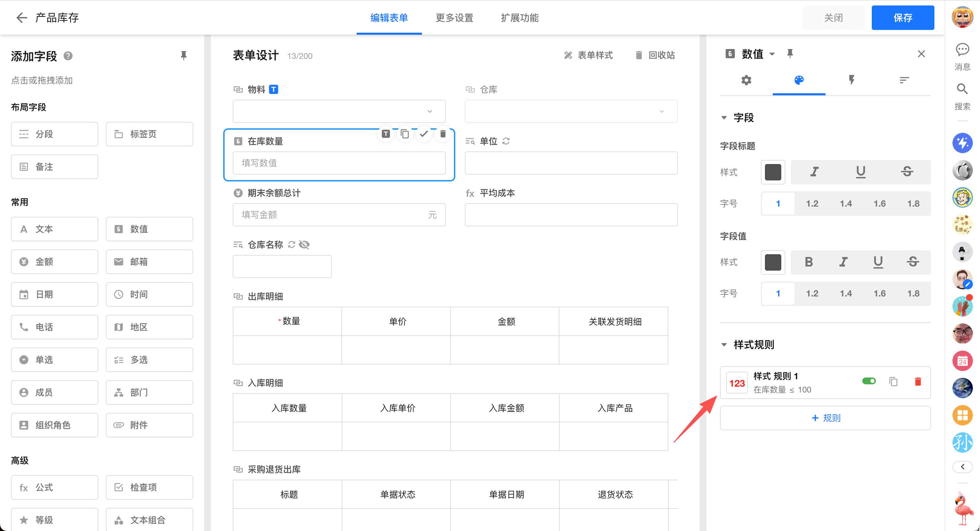Open the lightning bolt events tab
This screenshot has width=980, height=531.
pos(851,80)
